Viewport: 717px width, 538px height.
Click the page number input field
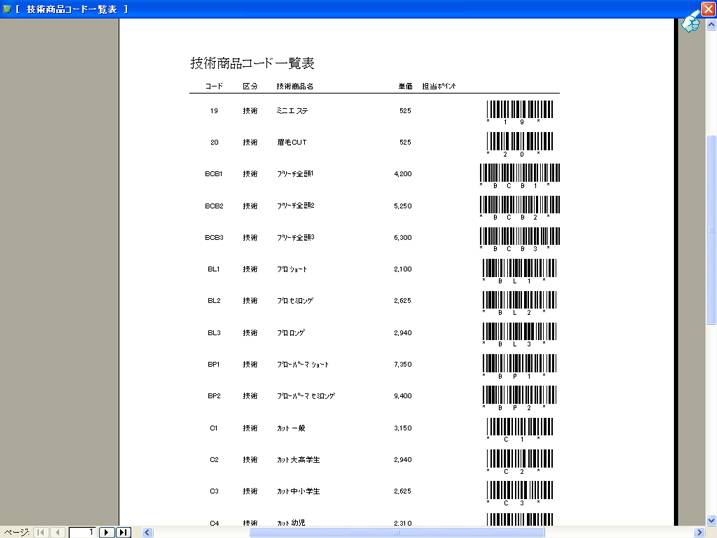82,532
